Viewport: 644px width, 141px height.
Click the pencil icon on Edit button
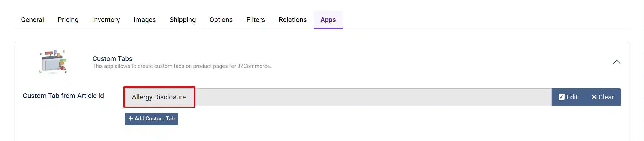(x=562, y=97)
